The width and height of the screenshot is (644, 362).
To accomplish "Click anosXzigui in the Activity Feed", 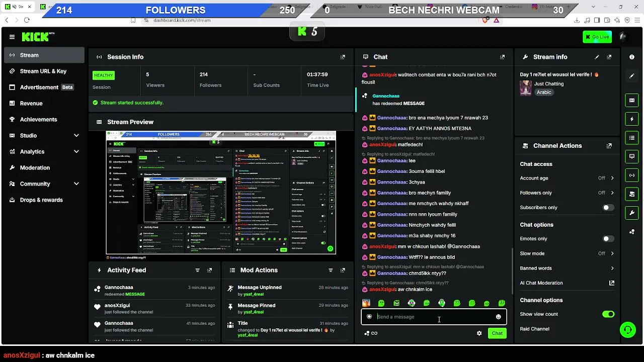I will click(x=117, y=306).
